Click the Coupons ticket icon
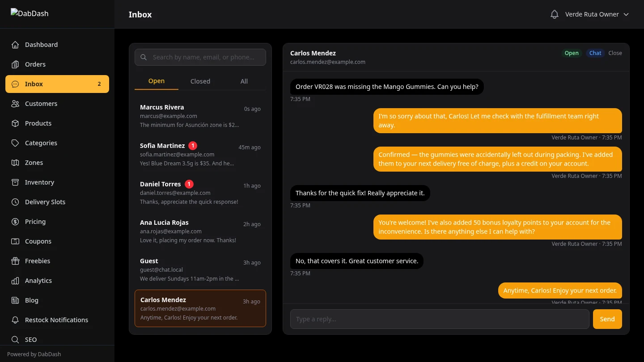 pos(15,241)
